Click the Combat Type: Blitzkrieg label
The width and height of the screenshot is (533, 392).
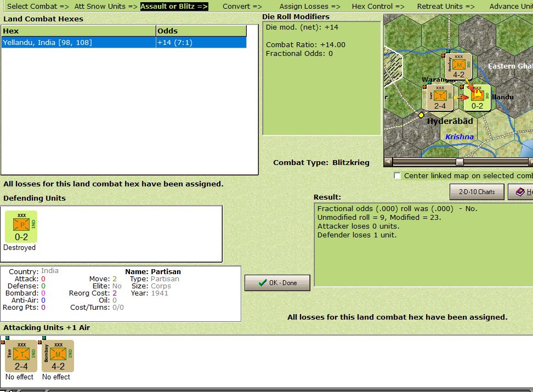[x=321, y=162]
